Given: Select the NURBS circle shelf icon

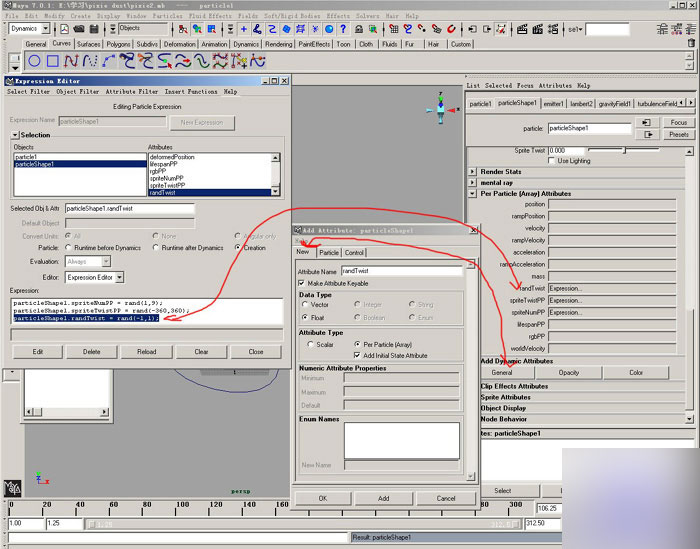Looking at the screenshot, I should pyautogui.click(x=35, y=61).
